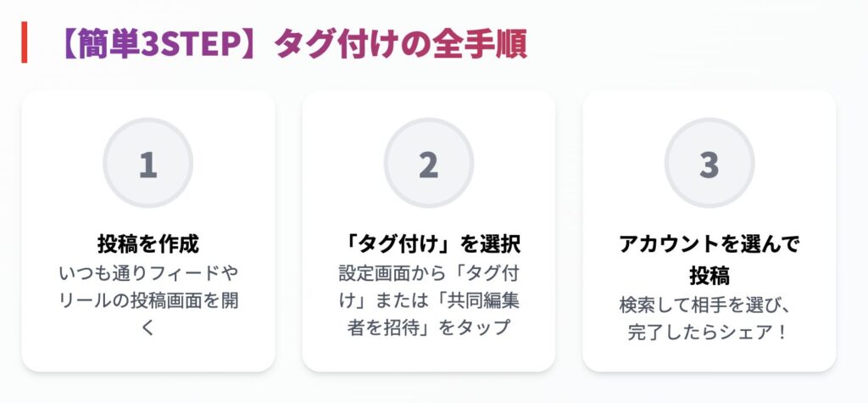Click the アカウントを選んで title line
This screenshot has width=868, height=403.
(x=709, y=243)
